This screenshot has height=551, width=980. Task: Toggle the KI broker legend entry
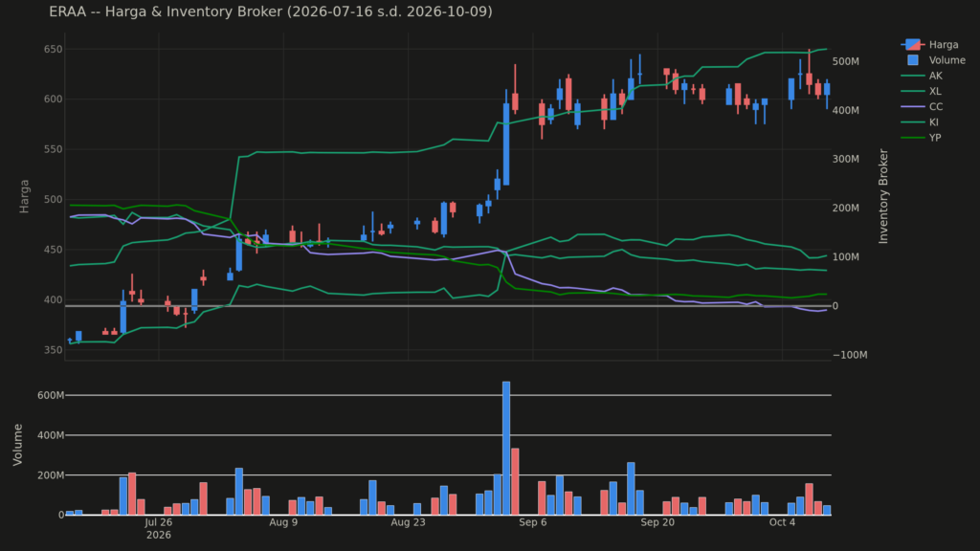point(920,122)
